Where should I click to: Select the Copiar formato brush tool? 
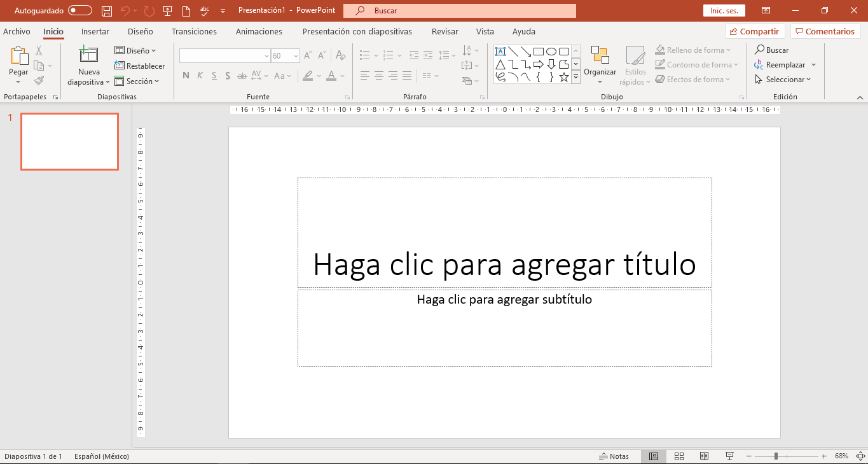pyautogui.click(x=38, y=80)
